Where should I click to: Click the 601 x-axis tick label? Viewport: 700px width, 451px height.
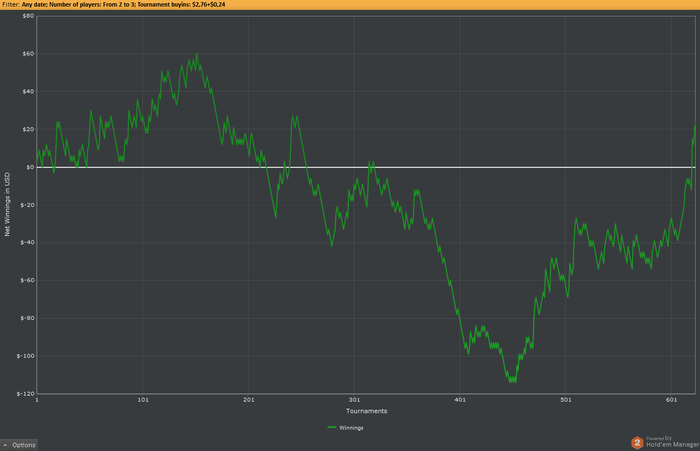(x=671, y=400)
